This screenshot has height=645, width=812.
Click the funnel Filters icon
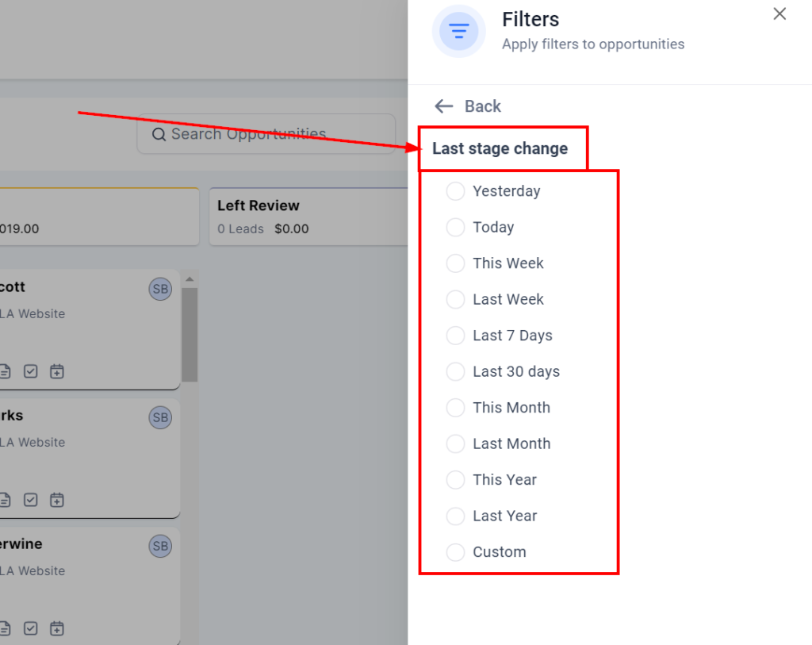458,31
